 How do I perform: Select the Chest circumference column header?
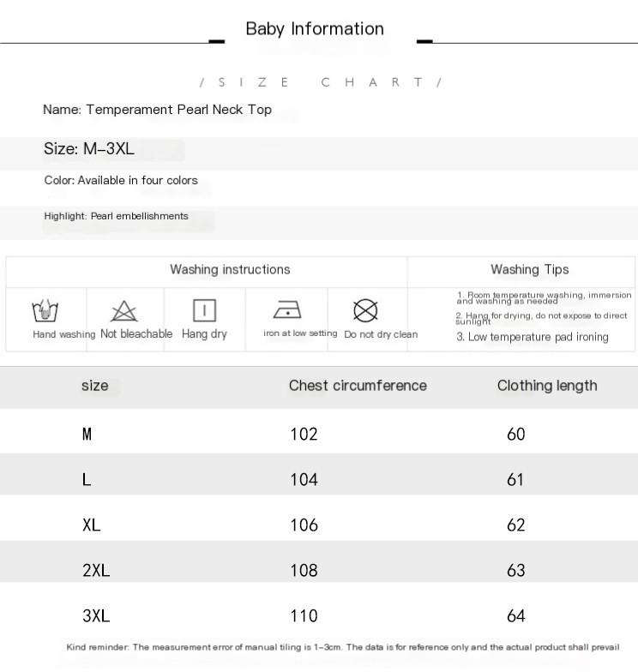pyautogui.click(x=358, y=386)
